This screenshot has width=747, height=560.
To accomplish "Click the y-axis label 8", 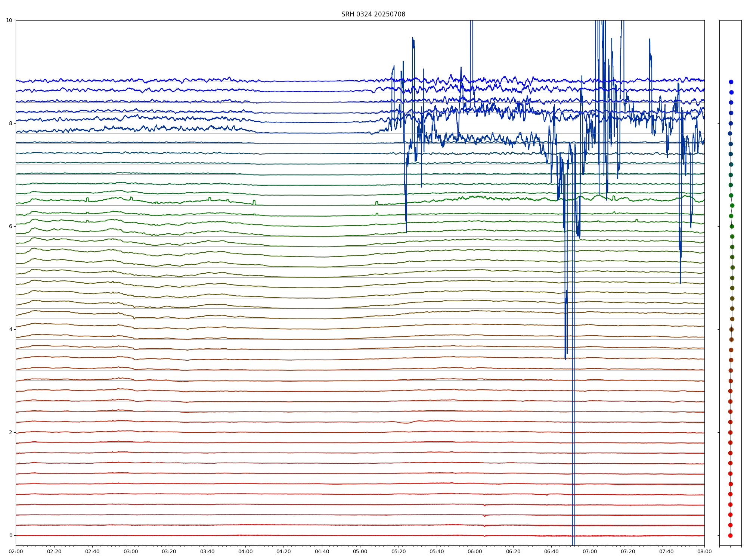I will (10, 123).
